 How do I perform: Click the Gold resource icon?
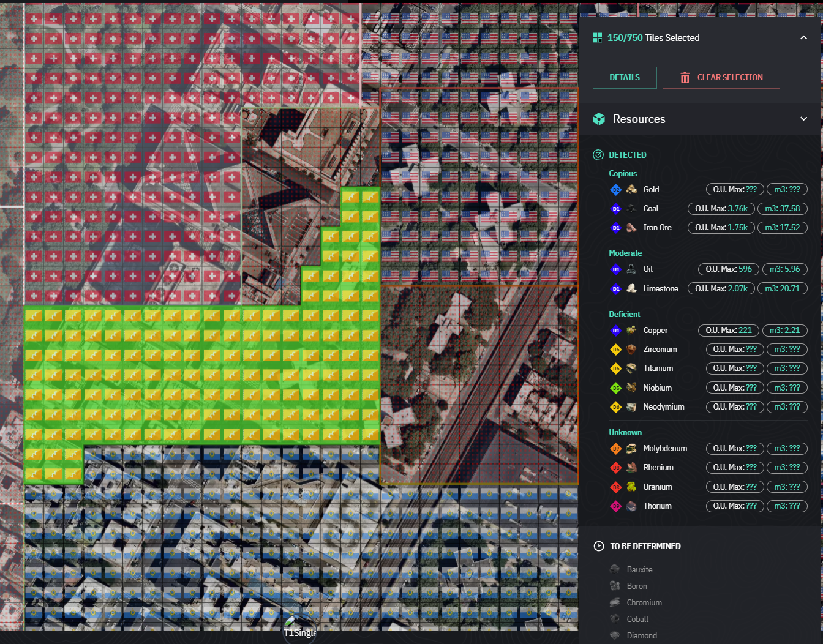631,190
